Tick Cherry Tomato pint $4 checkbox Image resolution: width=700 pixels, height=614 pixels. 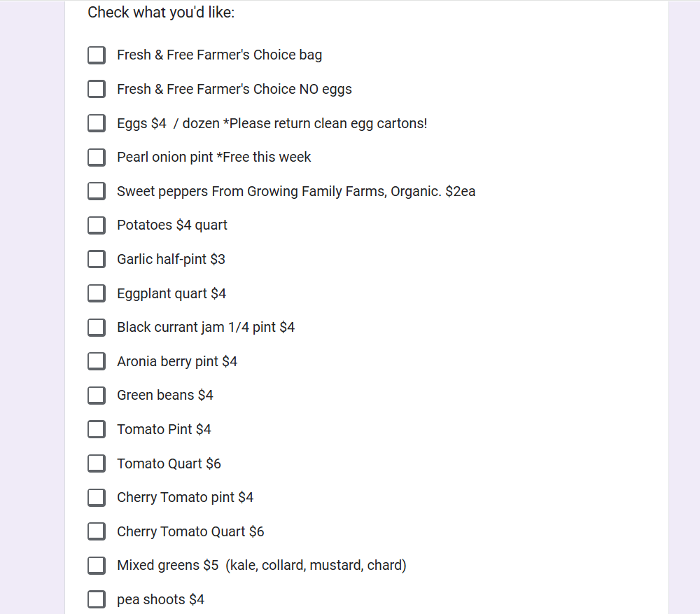[x=97, y=497]
